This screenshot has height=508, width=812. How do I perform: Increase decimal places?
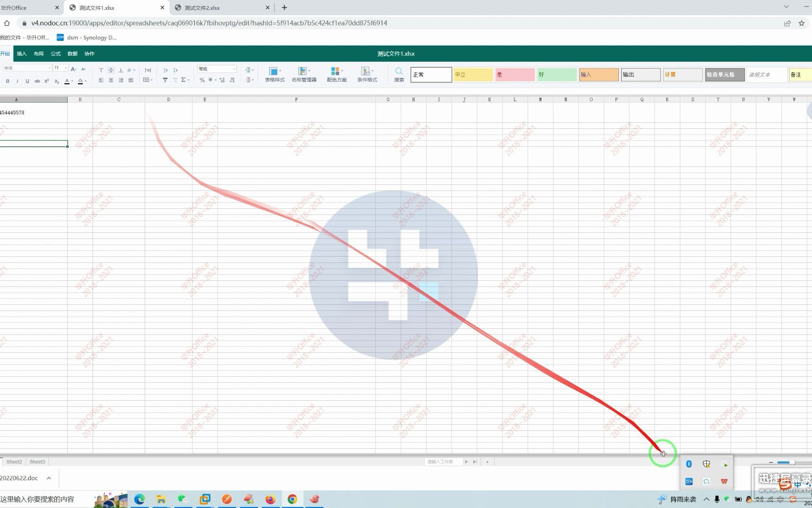(x=222, y=80)
